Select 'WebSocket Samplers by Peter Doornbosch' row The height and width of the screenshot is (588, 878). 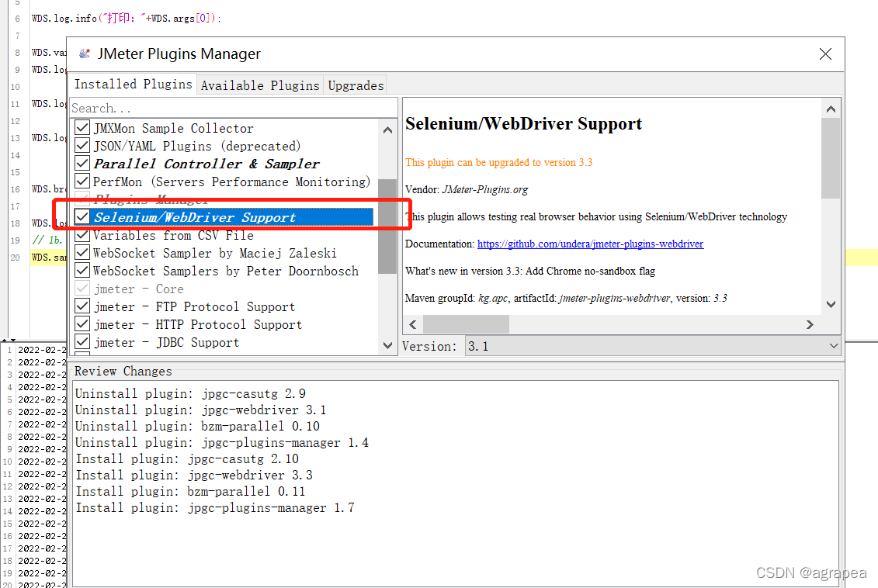[x=226, y=272]
